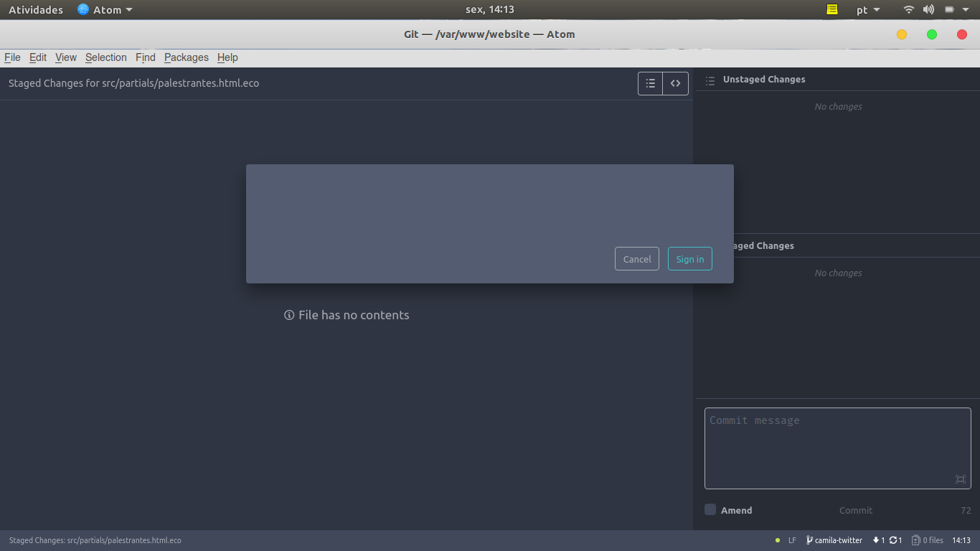
Task: Open changed files indicator showing 0 files
Action: pyautogui.click(x=928, y=540)
